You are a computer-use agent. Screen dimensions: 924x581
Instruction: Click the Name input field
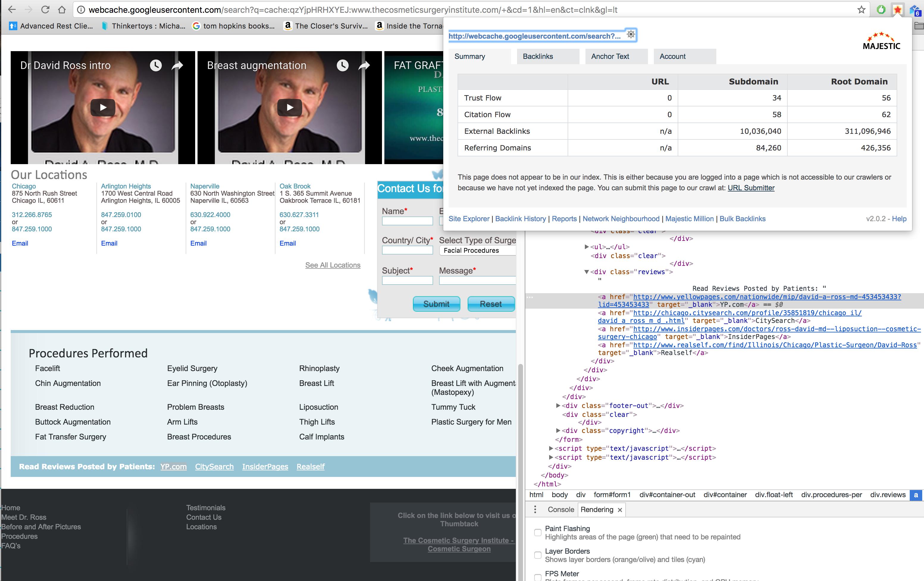tap(407, 221)
